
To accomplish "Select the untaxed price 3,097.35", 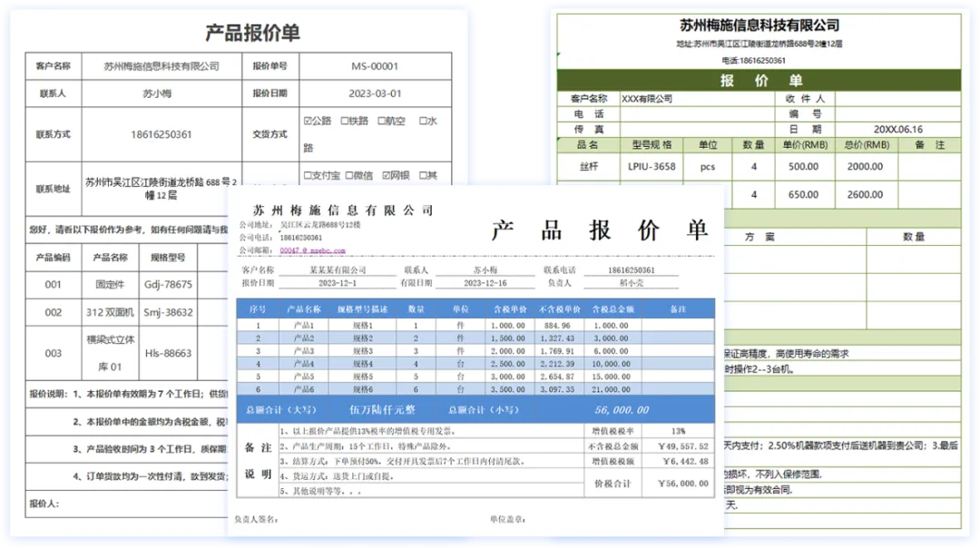I will (x=557, y=389).
